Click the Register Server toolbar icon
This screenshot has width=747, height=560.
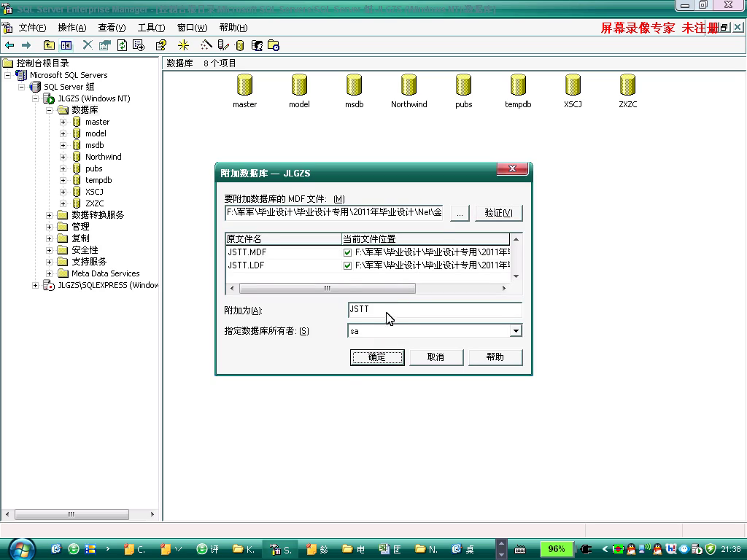point(223,45)
